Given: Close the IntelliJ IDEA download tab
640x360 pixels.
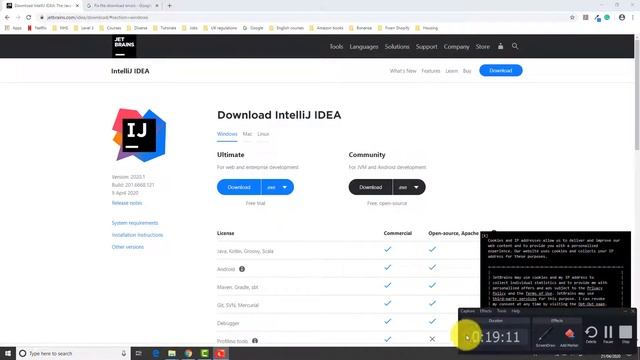Looking at the screenshot, I should click(77, 6).
